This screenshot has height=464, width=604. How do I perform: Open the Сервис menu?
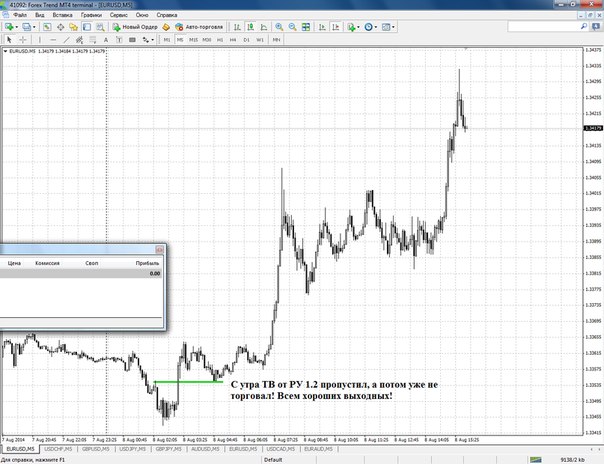(x=119, y=15)
